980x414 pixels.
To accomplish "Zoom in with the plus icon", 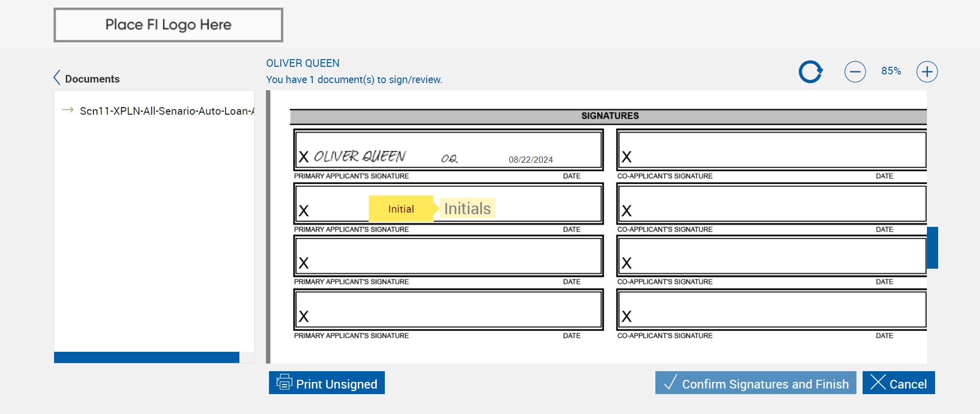I will (927, 72).
